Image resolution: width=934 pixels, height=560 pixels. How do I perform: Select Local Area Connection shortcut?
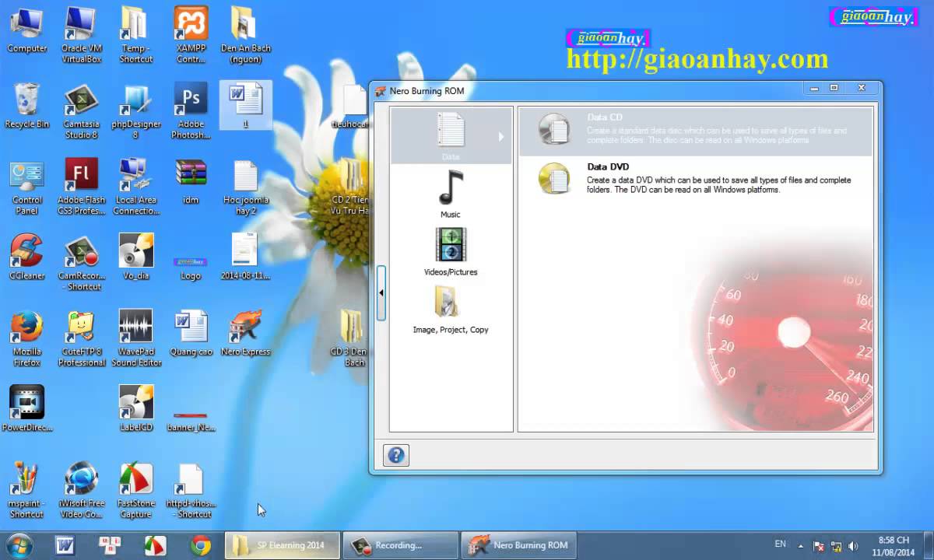(x=136, y=187)
